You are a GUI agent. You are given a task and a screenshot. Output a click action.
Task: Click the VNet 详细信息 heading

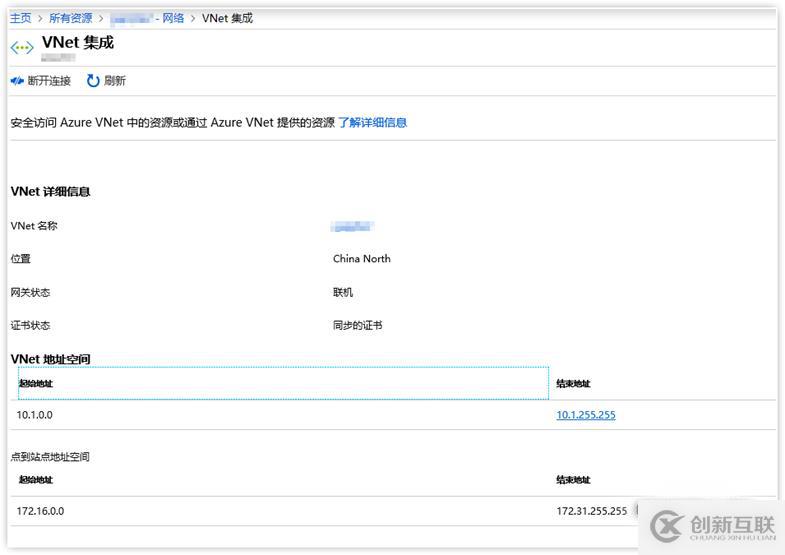point(50,192)
